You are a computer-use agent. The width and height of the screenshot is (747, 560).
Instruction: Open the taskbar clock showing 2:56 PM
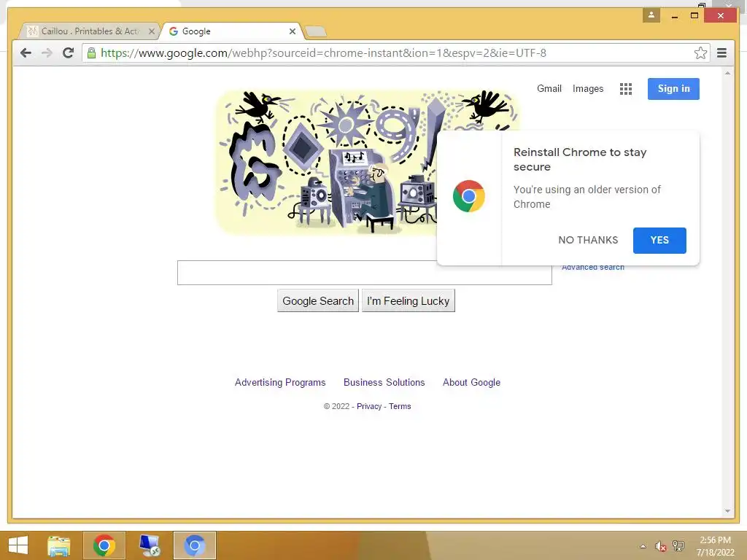(715, 546)
